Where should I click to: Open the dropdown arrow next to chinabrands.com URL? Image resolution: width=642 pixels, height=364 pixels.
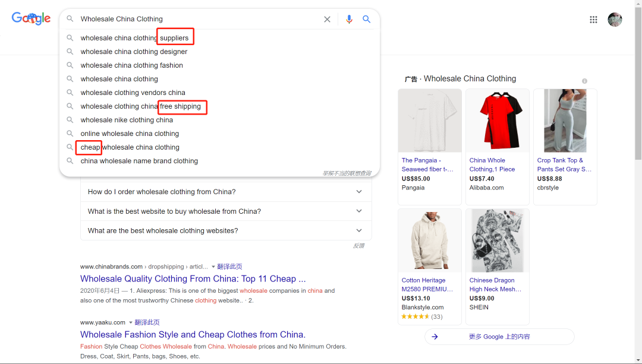coord(213,267)
